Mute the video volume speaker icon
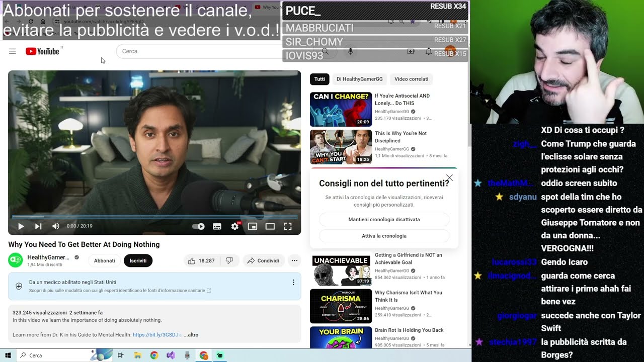The image size is (644, 362). (x=56, y=226)
